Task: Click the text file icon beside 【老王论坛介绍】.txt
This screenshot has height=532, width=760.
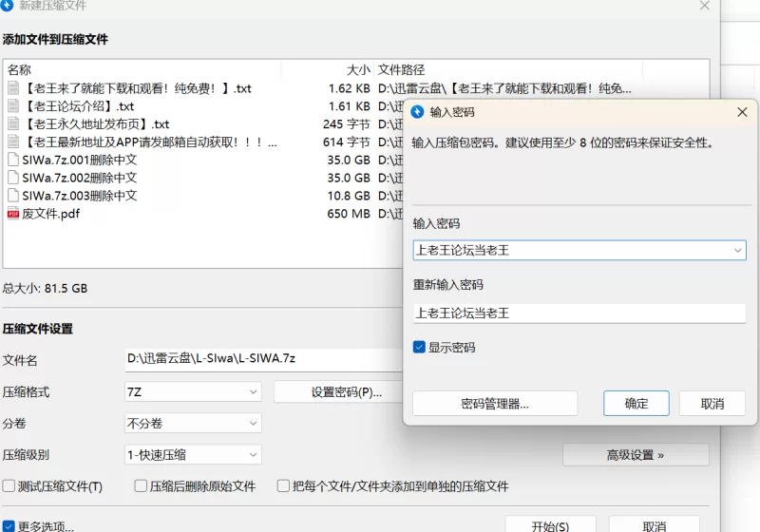Action: (13, 106)
